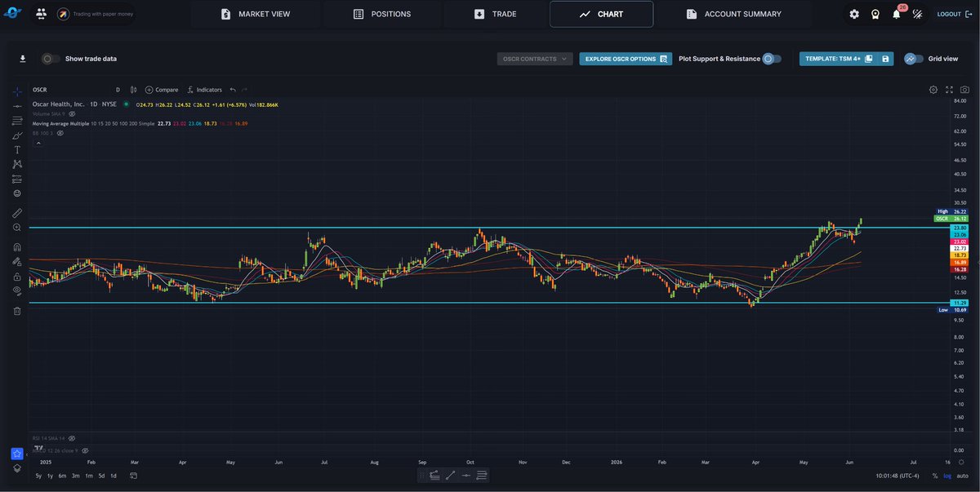This screenshot has width=980, height=492.
Task: Open the TEMPLATE: TSM 4+ selector
Action: (831, 59)
